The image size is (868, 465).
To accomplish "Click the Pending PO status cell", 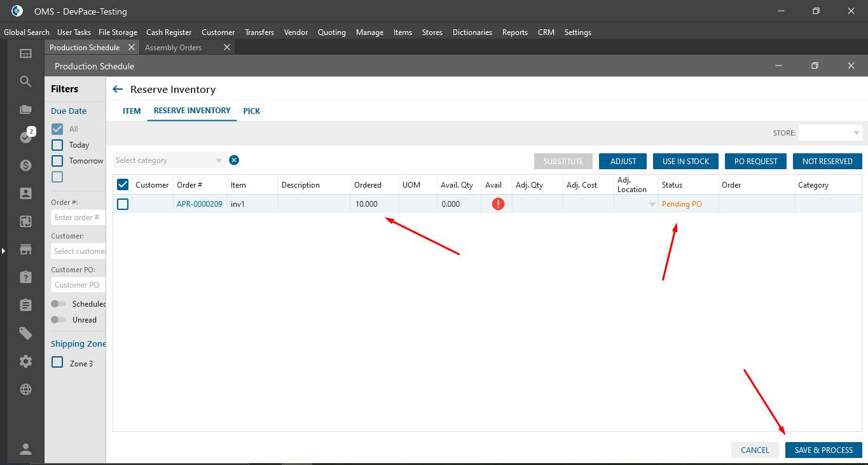I will [x=688, y=204].
